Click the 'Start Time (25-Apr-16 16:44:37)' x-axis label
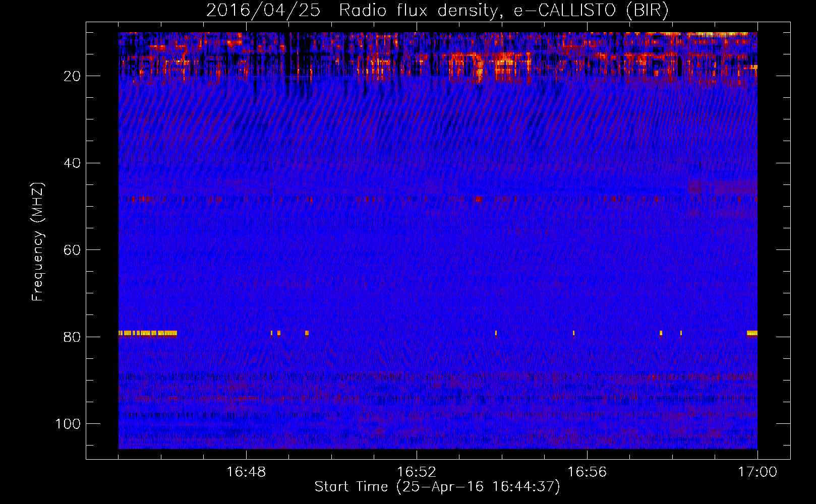This screenshot has width=816, height=504. tap(437, 487)
